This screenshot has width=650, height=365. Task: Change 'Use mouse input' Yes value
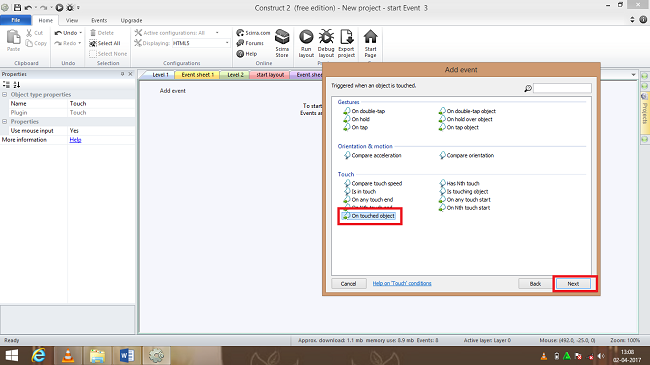102,131
